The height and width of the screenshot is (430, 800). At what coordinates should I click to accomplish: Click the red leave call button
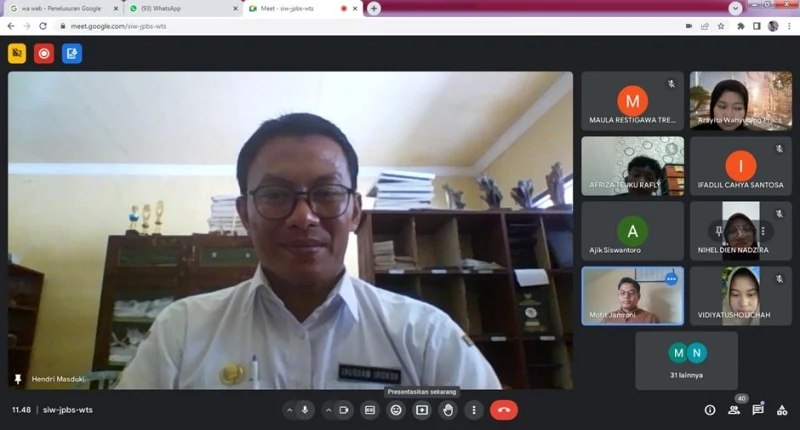[x=504, y=410]
